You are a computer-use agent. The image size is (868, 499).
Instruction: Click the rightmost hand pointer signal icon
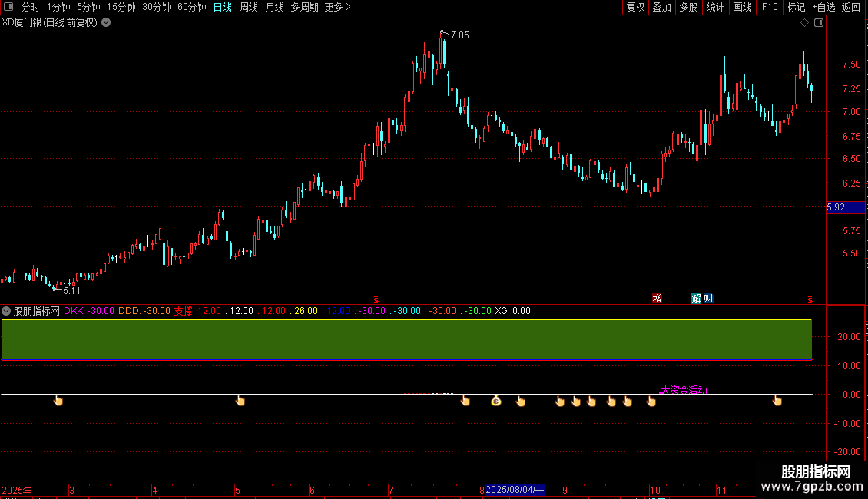[777, 400]
